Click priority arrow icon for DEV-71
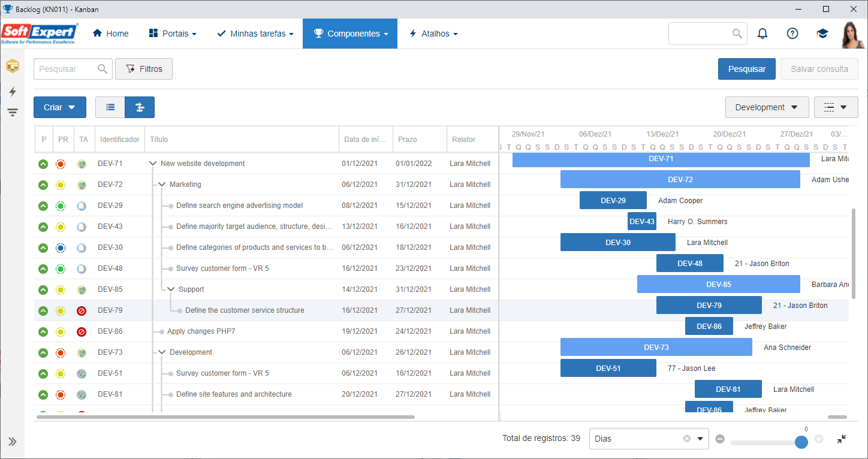This screenshot has height=459, width=868. coord(43,164)
